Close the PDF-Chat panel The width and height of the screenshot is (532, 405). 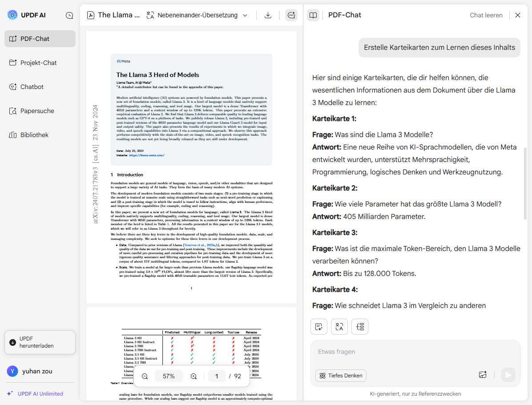tap(518, 15)
